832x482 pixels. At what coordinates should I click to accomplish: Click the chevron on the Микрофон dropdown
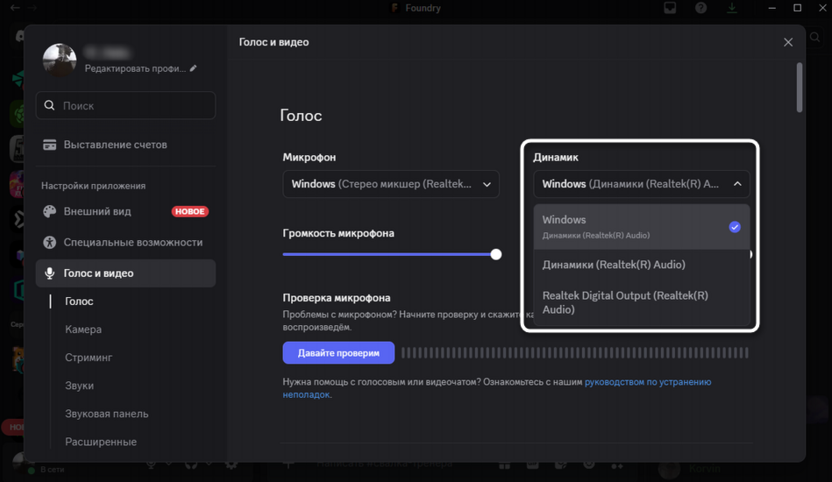point(487,184)
